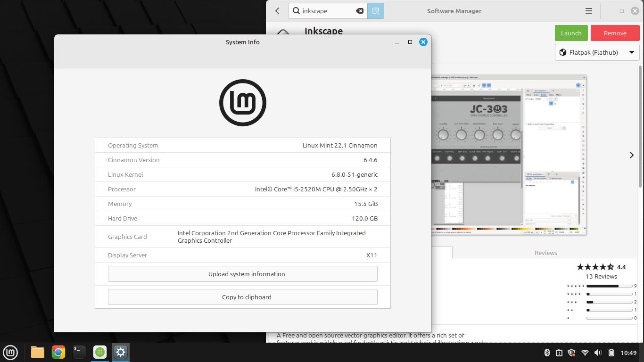Click Upload system information button
This screenshot has width=644, height=362.
pos(242,274)
